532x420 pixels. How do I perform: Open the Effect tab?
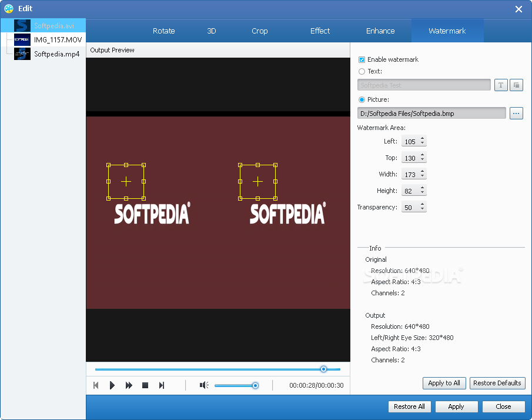(x=320, y=31)
